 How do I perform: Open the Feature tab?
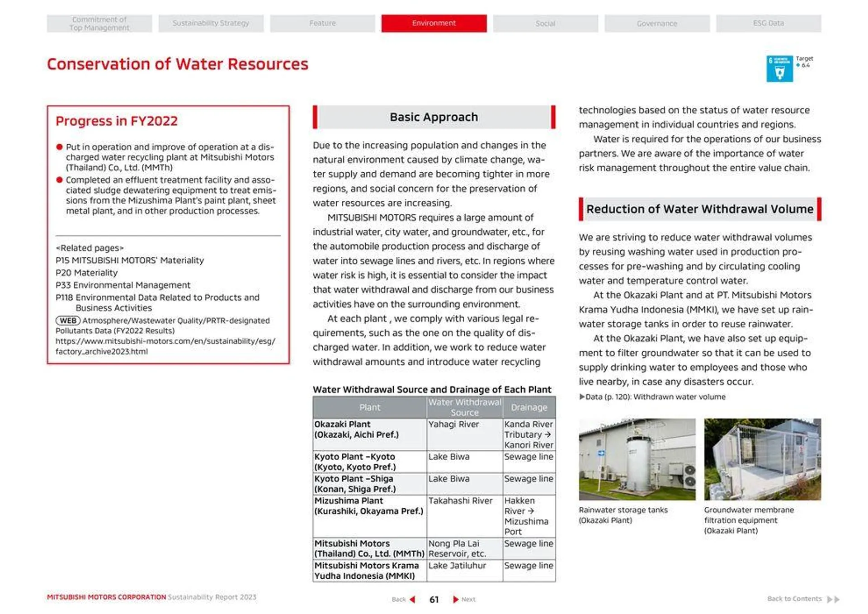tap(322, 24)
